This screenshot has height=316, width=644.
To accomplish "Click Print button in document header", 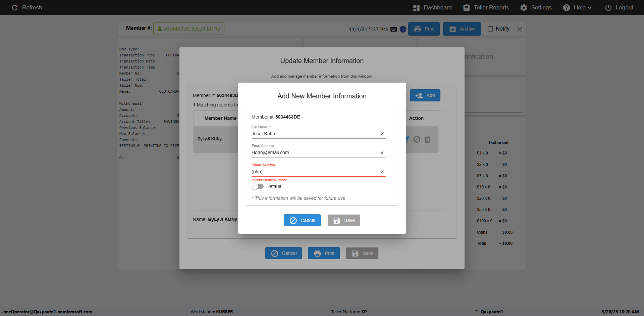I will coord(424,29).
